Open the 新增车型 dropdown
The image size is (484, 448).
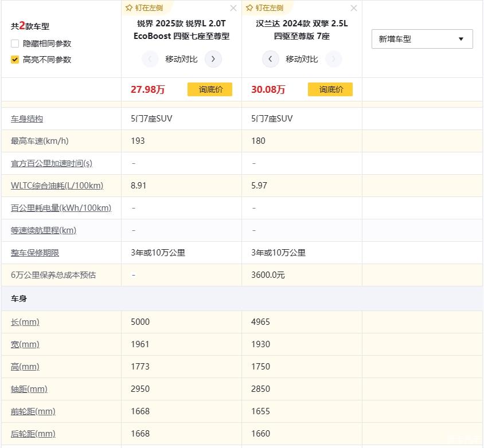tap(422, 39)
